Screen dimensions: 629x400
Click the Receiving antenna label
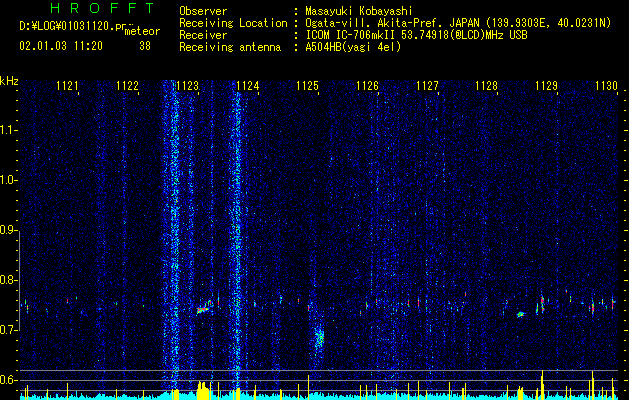coord(230,47)
